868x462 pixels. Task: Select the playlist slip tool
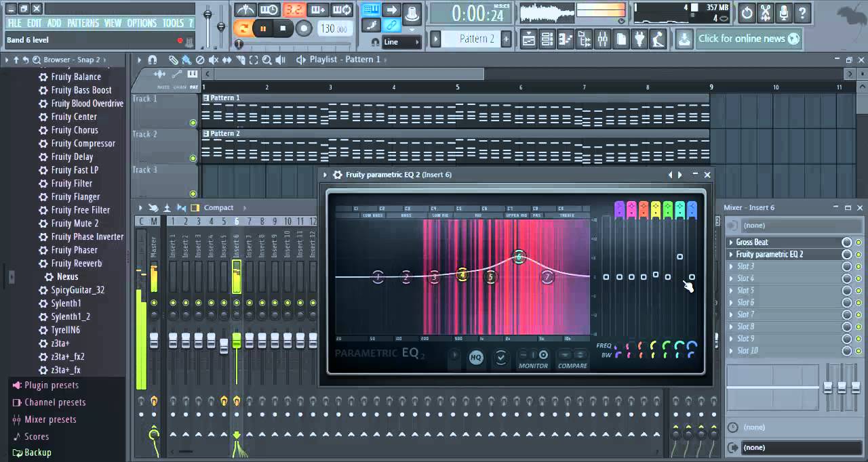(x=226, y=60)
